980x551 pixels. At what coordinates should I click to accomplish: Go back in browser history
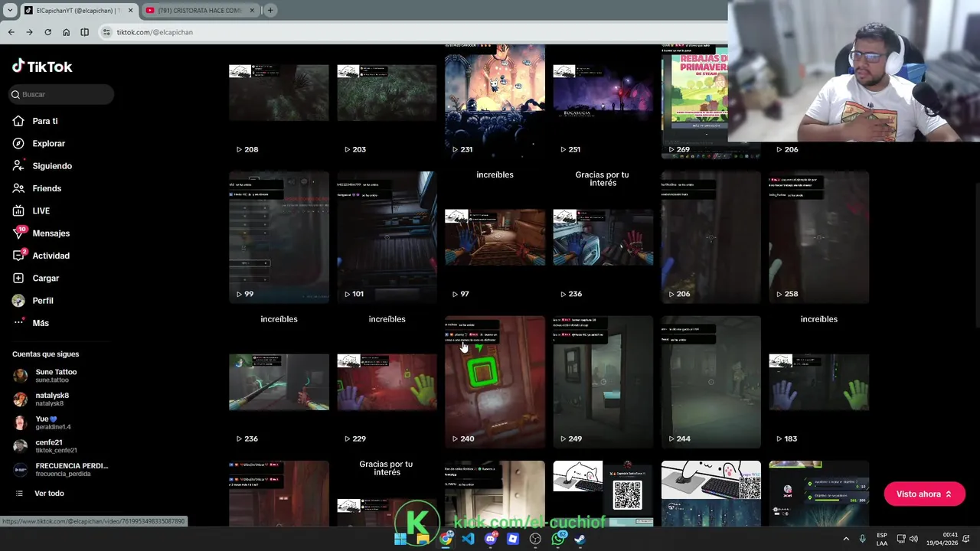[x=11, y=32]
